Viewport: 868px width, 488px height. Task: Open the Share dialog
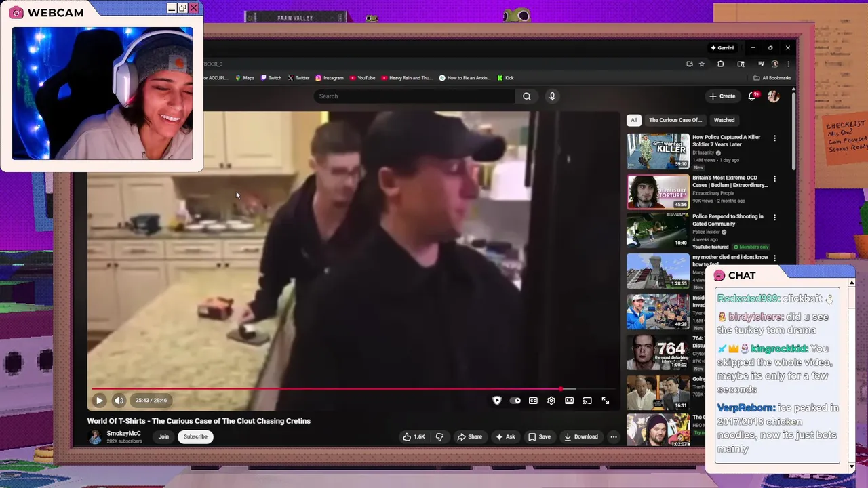coord(469,436)
